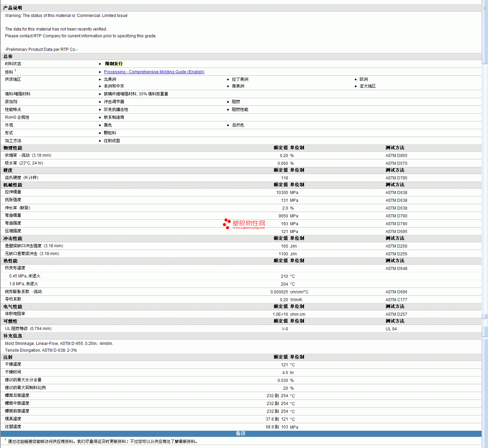Click the 模具温度 row label

pos(13,419)
